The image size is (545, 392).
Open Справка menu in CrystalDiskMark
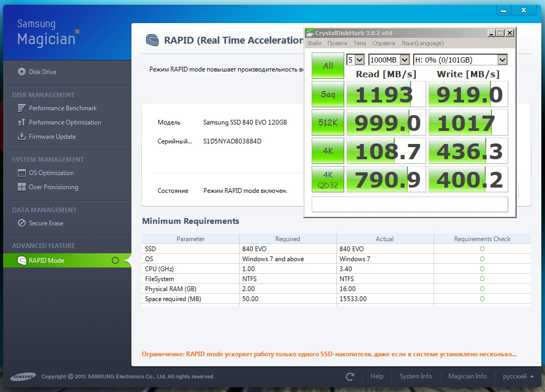(383, 43)
